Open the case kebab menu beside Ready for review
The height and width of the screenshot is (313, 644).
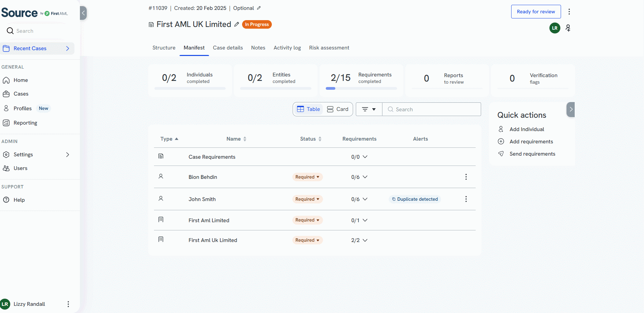(x=569, y=12)
